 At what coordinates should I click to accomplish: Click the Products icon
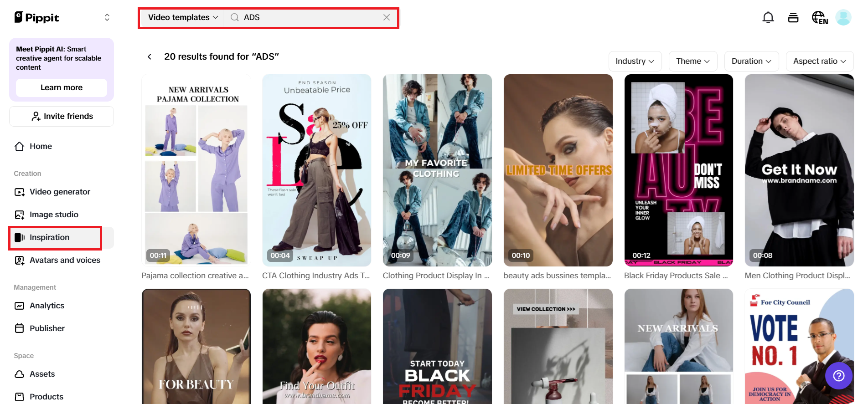pyautogui.click(x=20, y=397)
